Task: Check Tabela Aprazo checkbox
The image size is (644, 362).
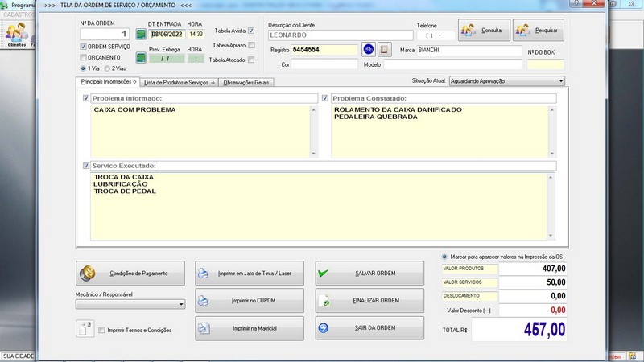Action: click(x=251, y=45)
